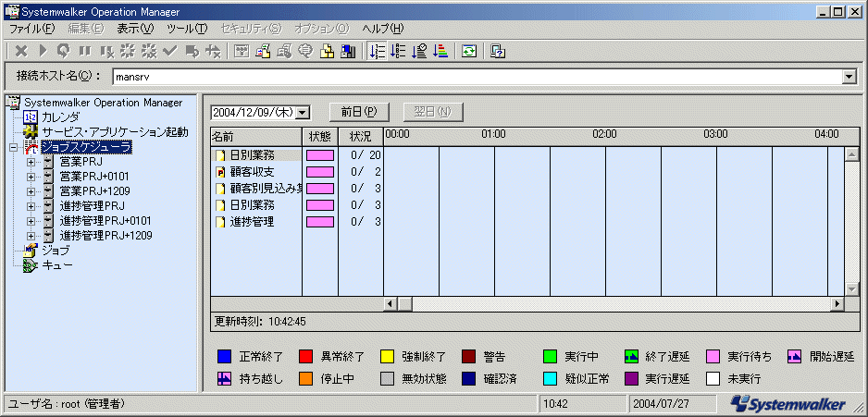Viewport: 868px width, 417px height.
Task: Click the blue bar-chart monitor toolbar icon
Action: 348,52
